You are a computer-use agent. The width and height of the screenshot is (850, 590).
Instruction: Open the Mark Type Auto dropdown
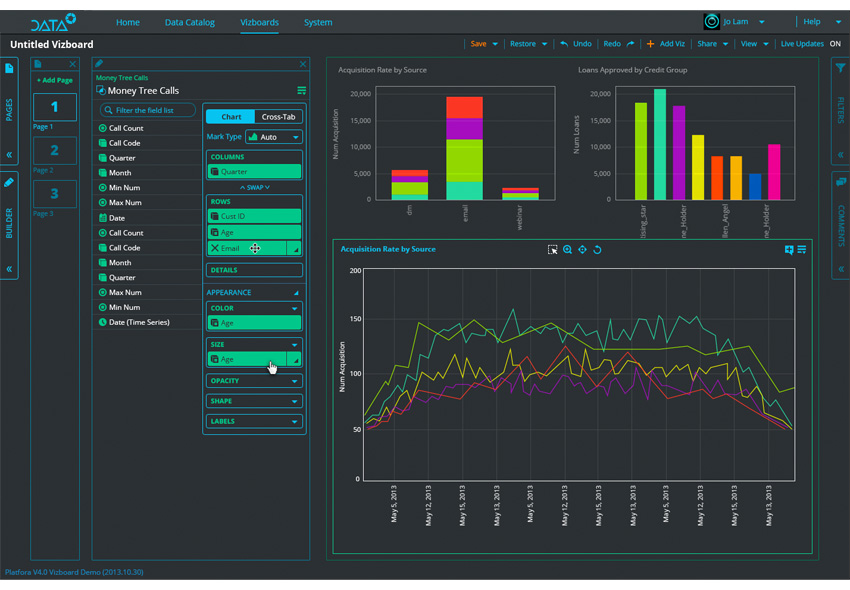tap(273, 137)
